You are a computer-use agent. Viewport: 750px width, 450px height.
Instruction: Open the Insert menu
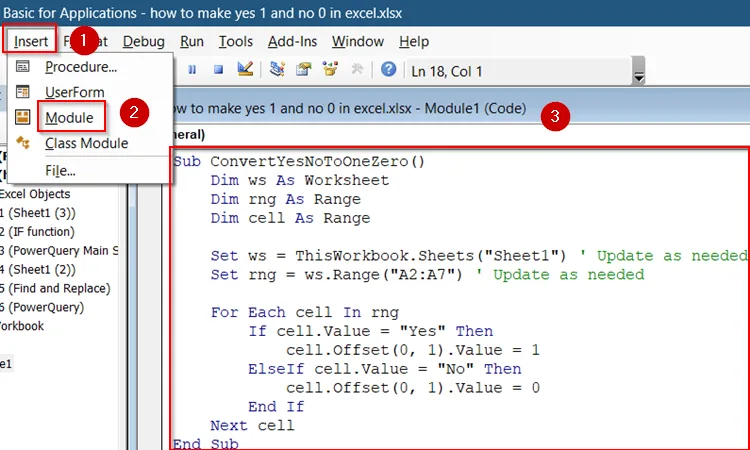pyautogui.click(x=31, y=42)
